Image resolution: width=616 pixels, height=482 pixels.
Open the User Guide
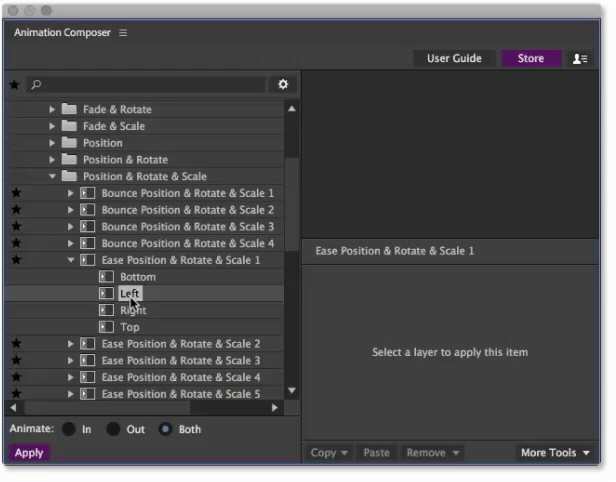tap(454, 59)
